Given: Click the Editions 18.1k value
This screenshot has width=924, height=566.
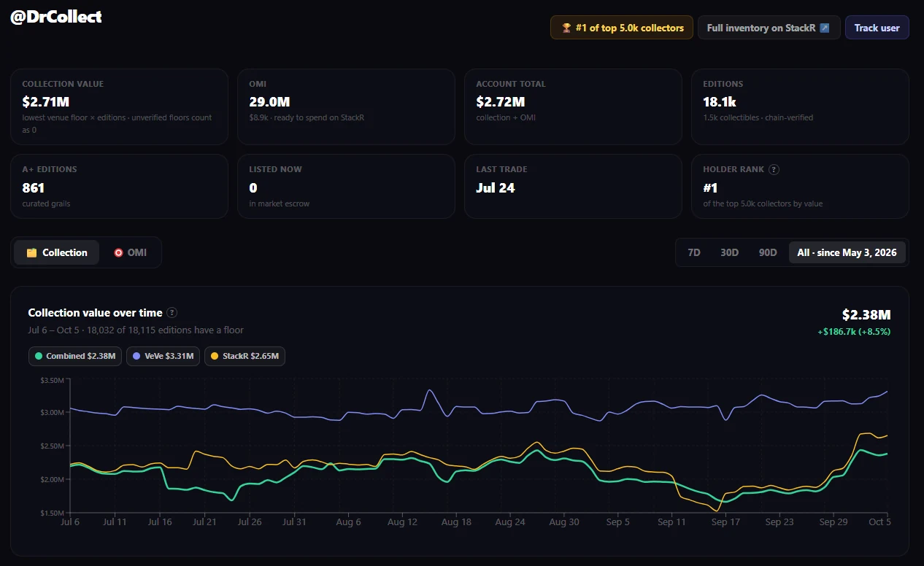Looking at the screenshot, I should [x=719, y=101].
